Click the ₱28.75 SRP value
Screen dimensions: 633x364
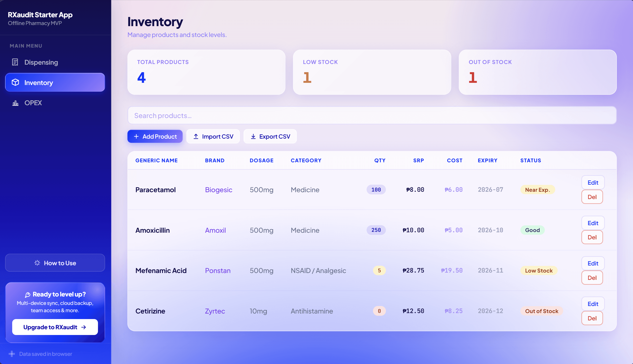click(413, 271)
